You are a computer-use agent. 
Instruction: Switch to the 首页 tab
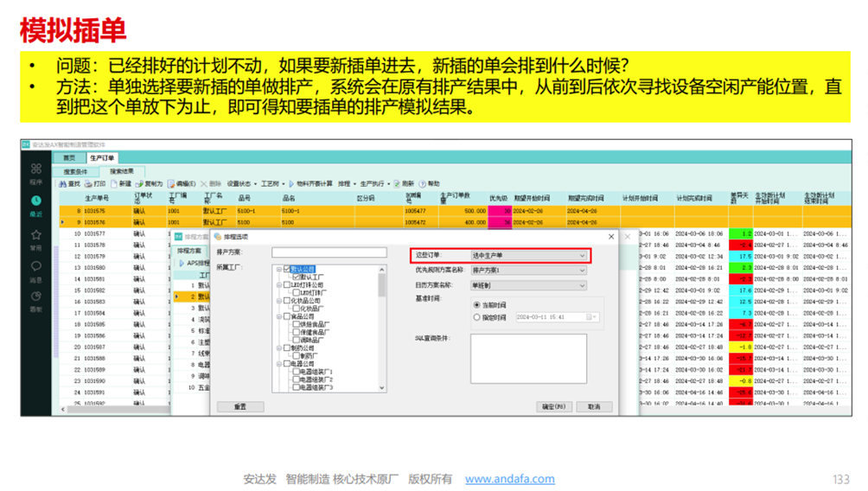pos(69,158)
